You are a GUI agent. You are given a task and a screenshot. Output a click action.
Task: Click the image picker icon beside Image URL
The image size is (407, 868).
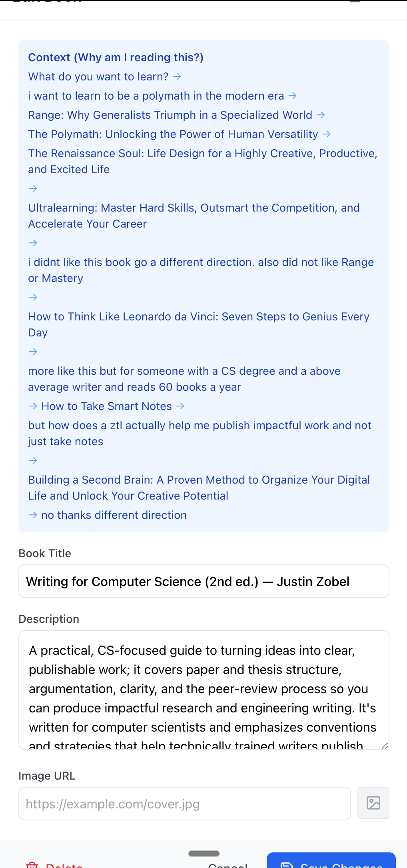[373, 803]
